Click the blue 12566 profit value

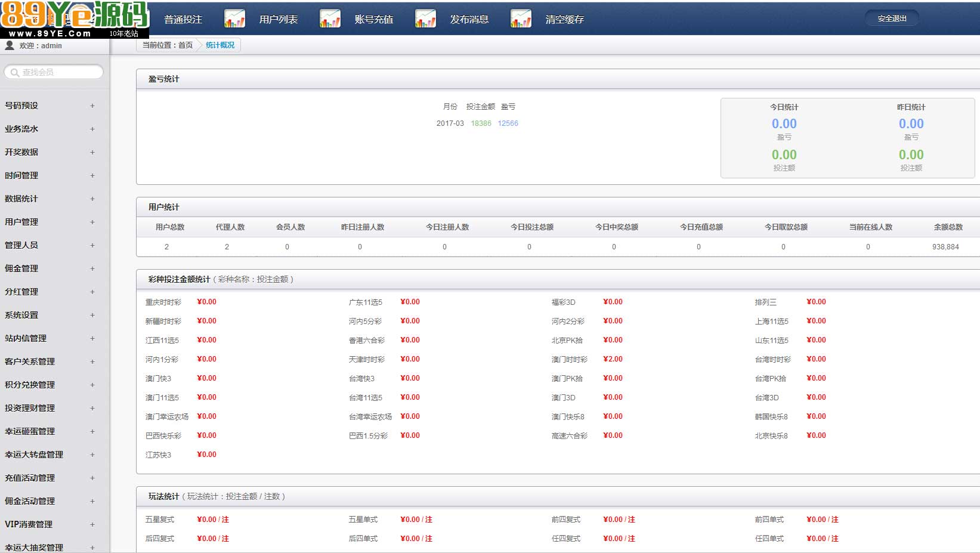(508, 123)
